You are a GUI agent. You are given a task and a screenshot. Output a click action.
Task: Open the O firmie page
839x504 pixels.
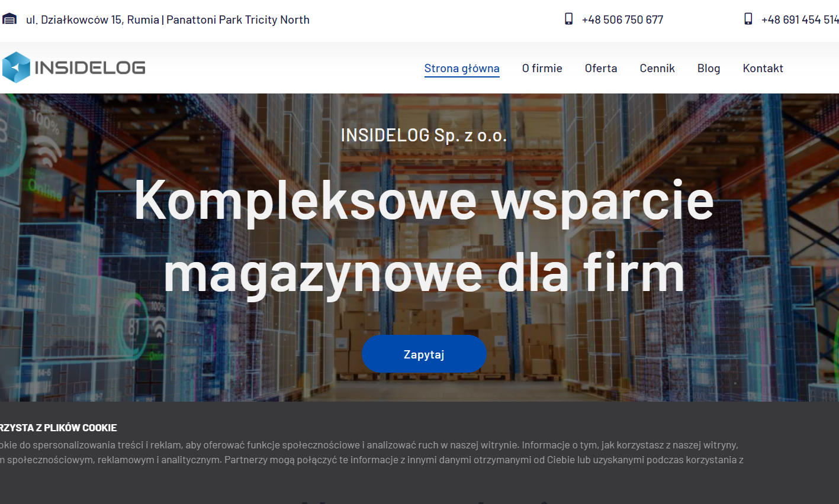pyautogui.click(x=542, y=68)
